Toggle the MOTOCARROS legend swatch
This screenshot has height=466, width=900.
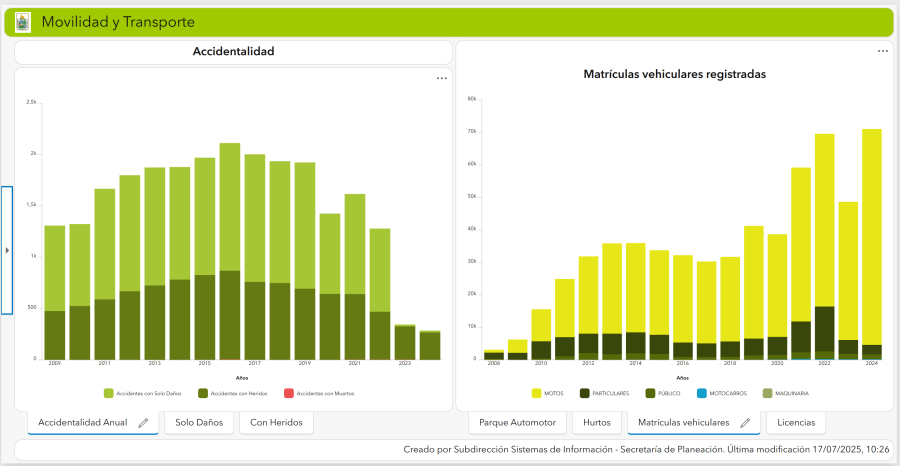point(701,394)
